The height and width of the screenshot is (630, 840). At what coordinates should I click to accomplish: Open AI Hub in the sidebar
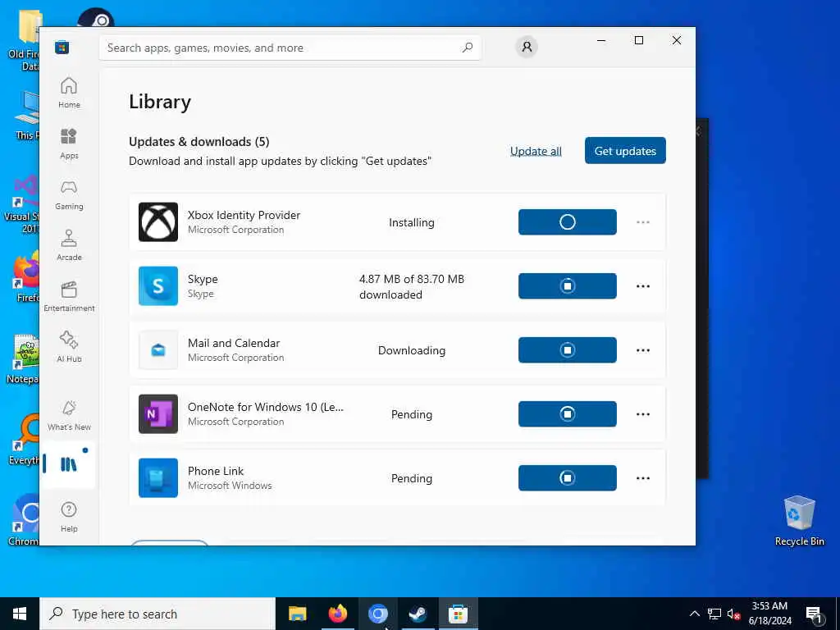[x=69, y=347]
